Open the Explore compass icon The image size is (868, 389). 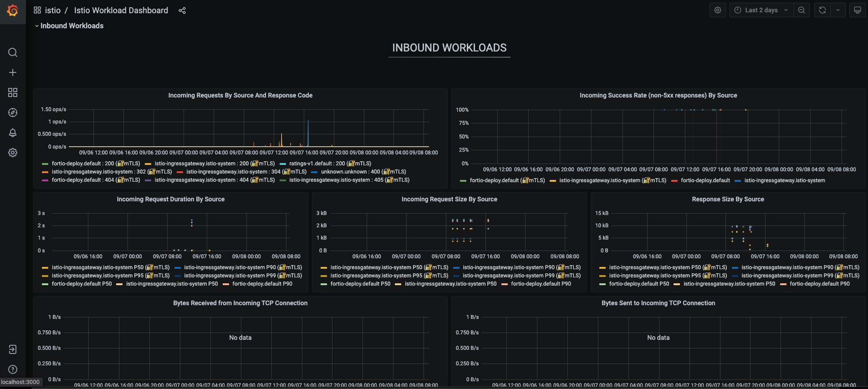[13, 113]
